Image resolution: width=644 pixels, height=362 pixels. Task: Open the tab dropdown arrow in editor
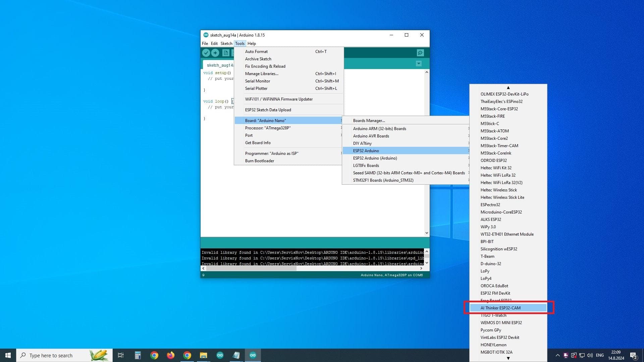click(419, 64)
